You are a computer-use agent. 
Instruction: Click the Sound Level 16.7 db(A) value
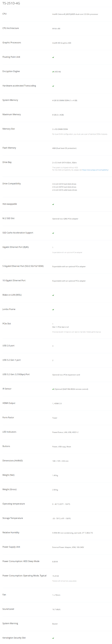tap(56, 610)
